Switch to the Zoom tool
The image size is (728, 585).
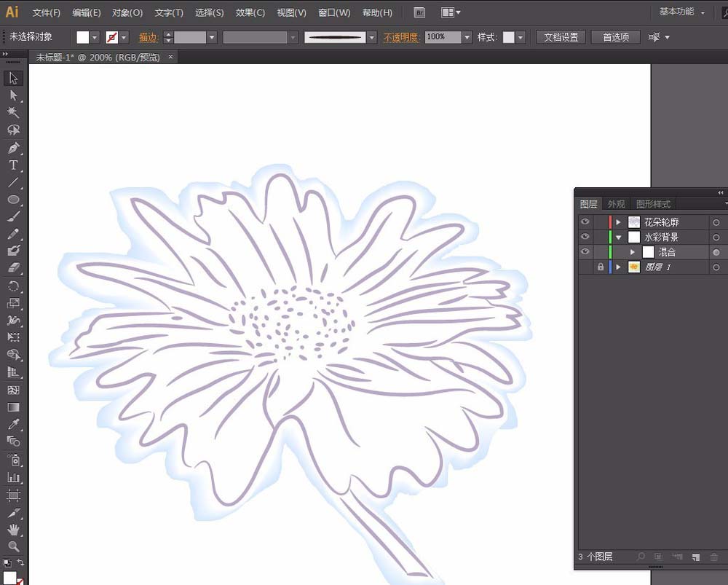13,546
